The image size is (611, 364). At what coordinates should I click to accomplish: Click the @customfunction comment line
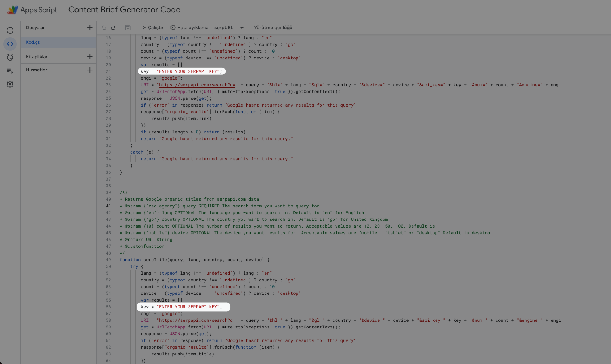(142, 246)
